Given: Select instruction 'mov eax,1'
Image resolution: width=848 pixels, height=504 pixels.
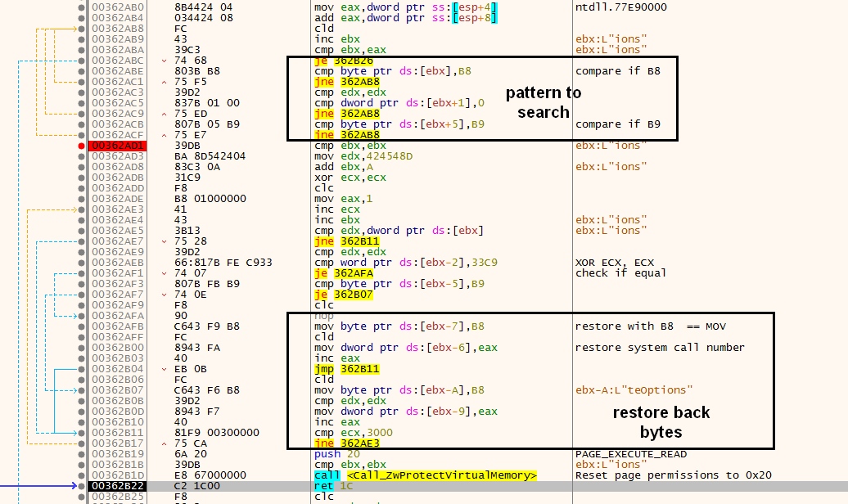Looking at the screenshot, I should click(344, 199).
